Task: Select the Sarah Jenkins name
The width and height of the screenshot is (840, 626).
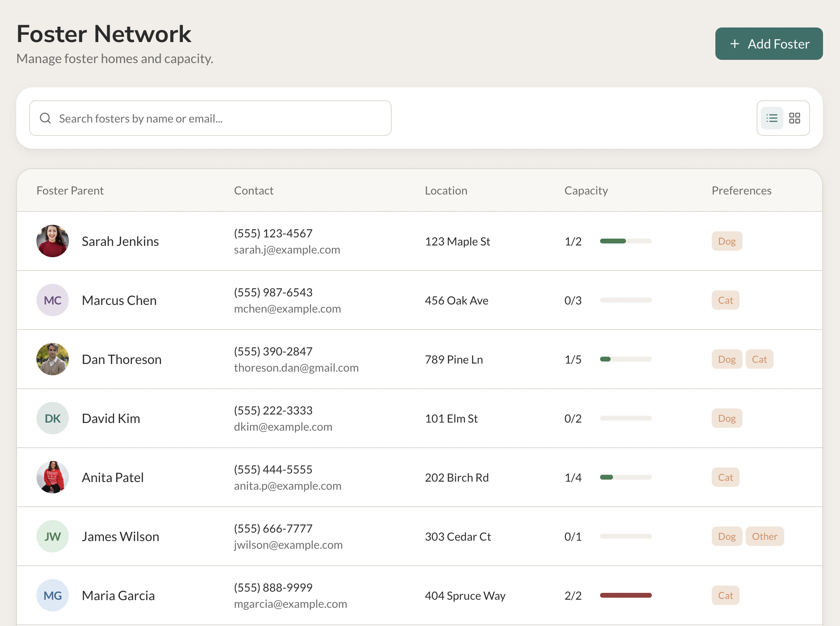Action: [x=120, y=241]
